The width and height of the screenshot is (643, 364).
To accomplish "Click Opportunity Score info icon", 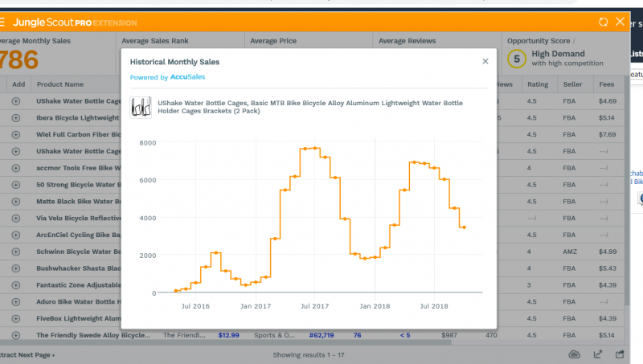I will coord(574,41).
